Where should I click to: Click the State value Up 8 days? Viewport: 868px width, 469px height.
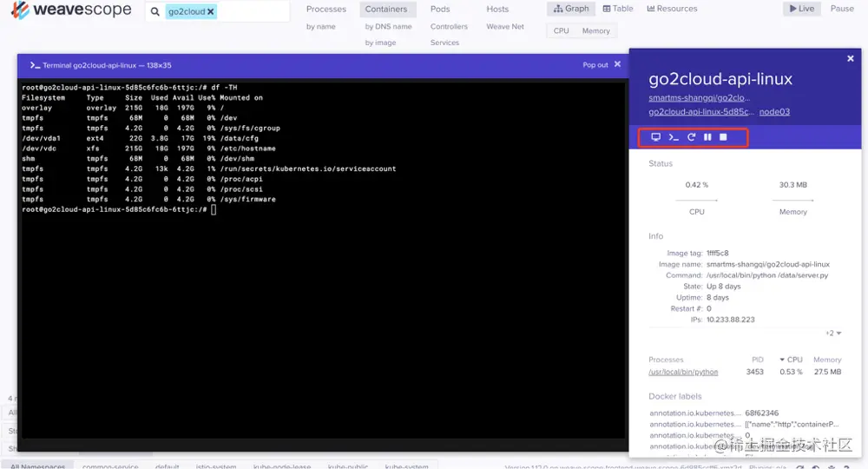pos(724,287)
